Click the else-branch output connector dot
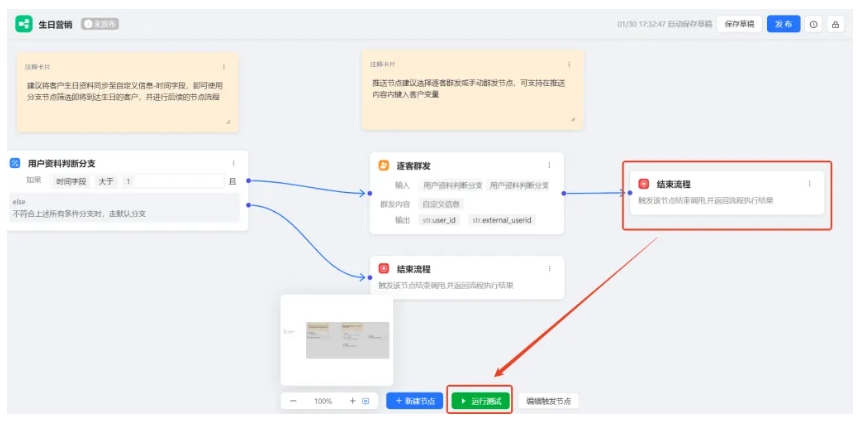862x425 pixels. (248, 205)
